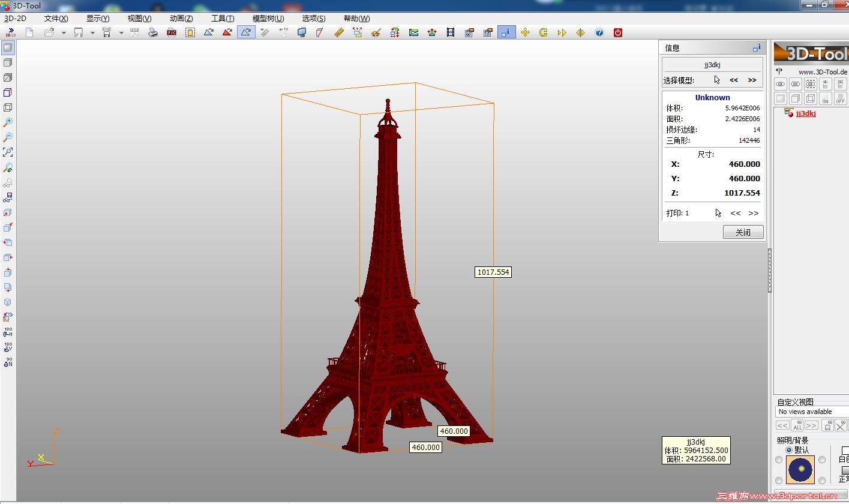
Task: Click the blue help question mark icon
Action: tap(599, 32)
